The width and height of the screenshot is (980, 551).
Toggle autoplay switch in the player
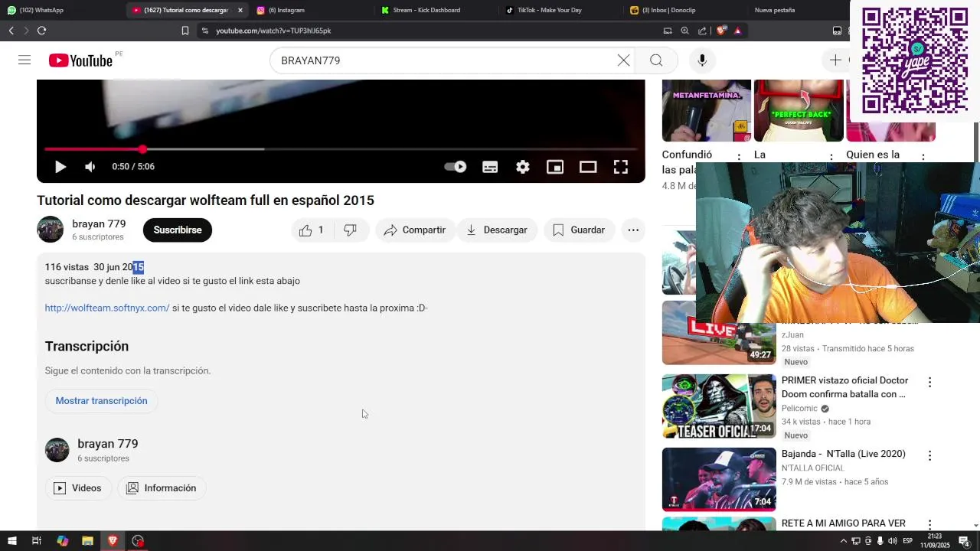point(456,167)
